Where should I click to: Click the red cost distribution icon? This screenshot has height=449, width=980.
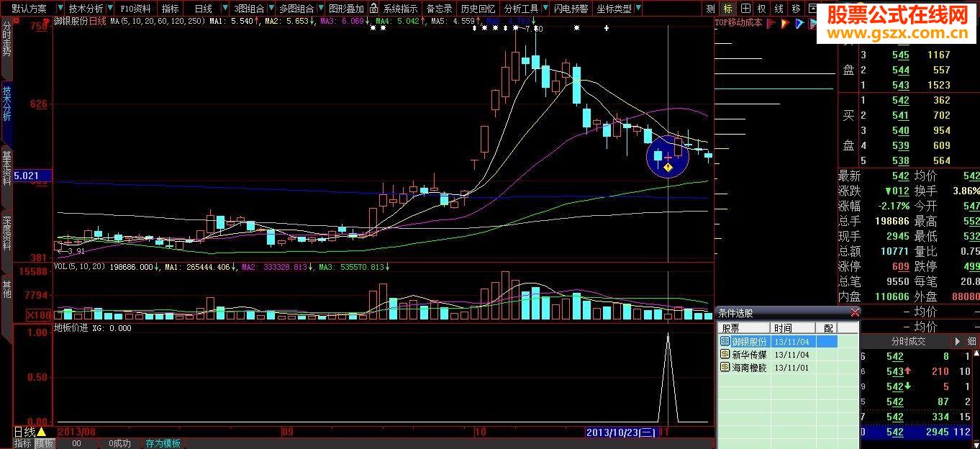point(771,23)
